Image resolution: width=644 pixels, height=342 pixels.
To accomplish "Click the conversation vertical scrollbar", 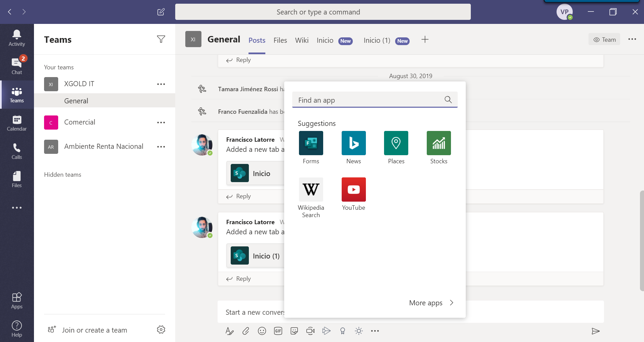I will [x=642, y=241].
